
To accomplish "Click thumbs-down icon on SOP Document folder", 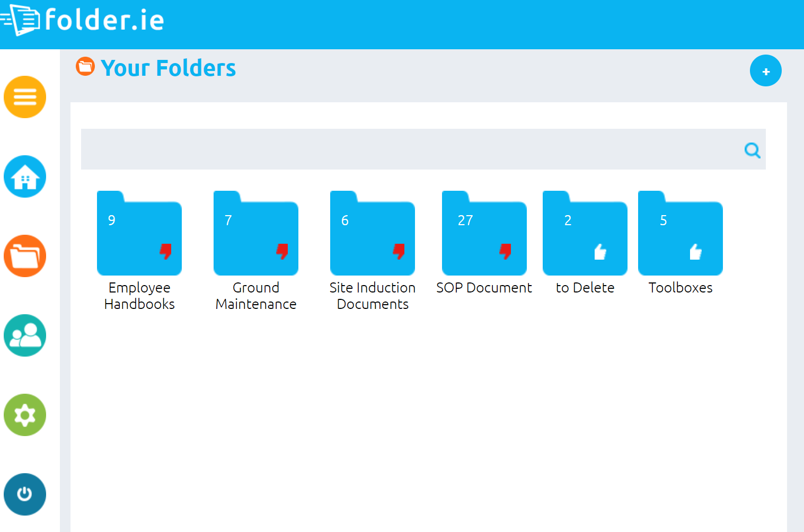I will click(x=506, y=251).
